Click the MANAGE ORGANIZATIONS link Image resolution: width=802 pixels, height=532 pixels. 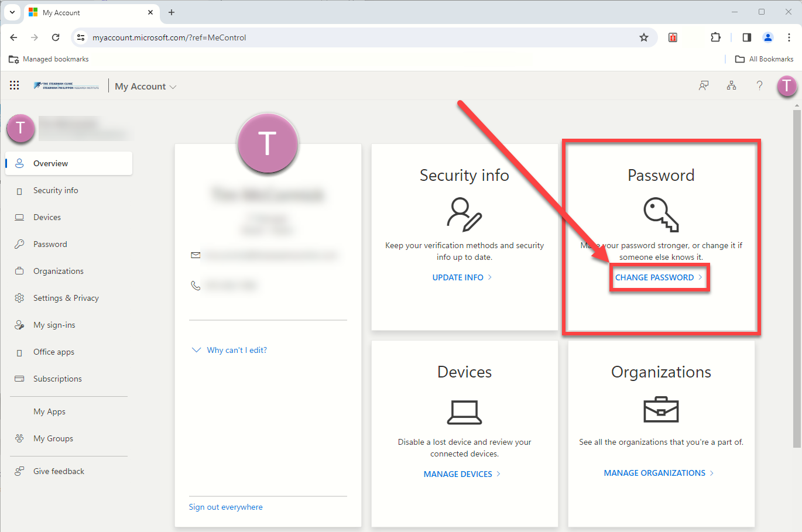[659, 473]
